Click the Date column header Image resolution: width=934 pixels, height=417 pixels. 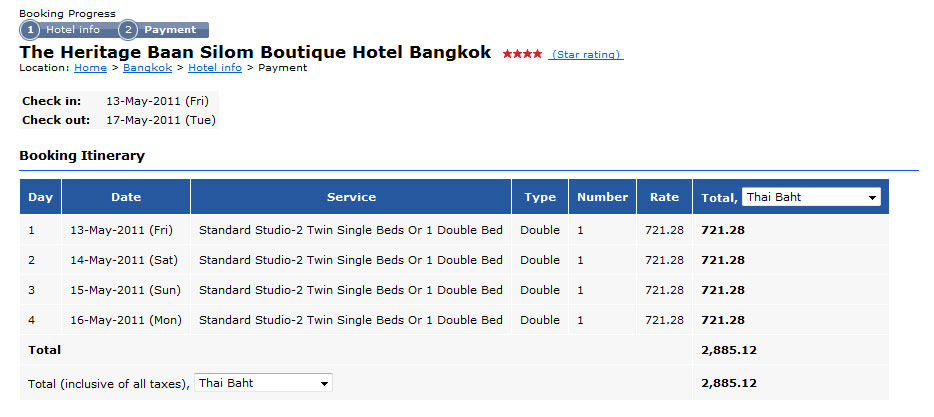point(126,197)
